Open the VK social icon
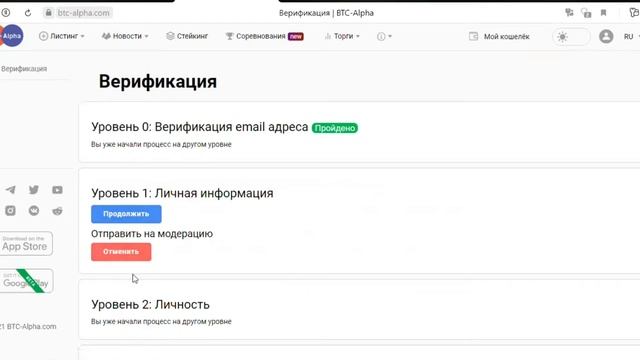 [34, 211]
